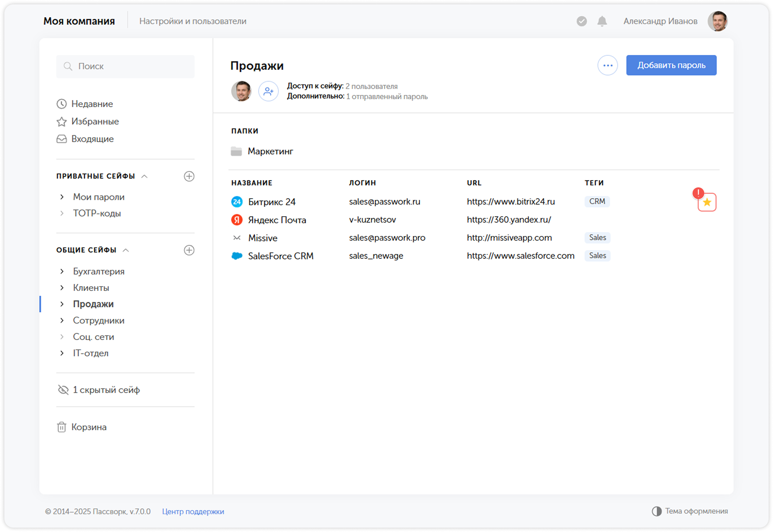Open SalesForce CRM password entry
Screen dimensions: 773x532
[x=281, y=256]
